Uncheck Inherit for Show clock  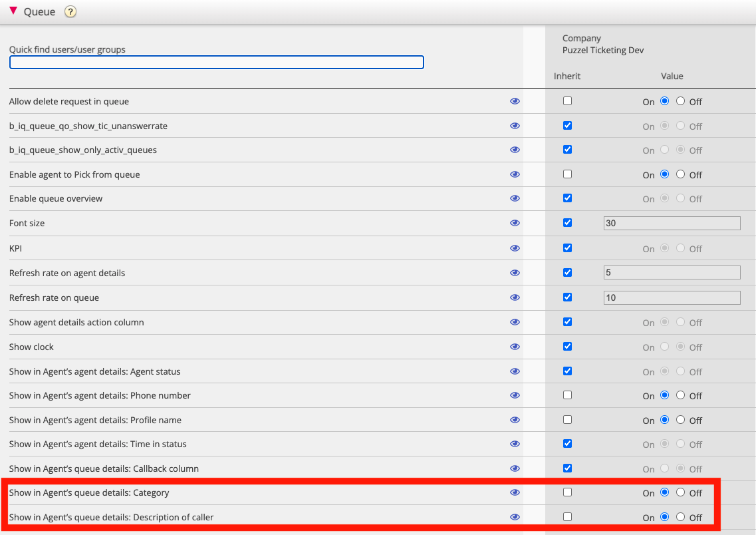(x=567, y=346)
